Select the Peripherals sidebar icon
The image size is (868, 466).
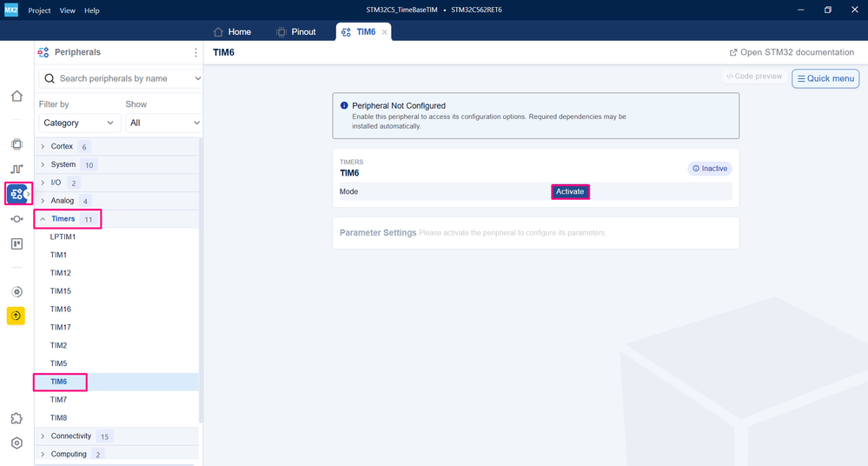(17, 194)
